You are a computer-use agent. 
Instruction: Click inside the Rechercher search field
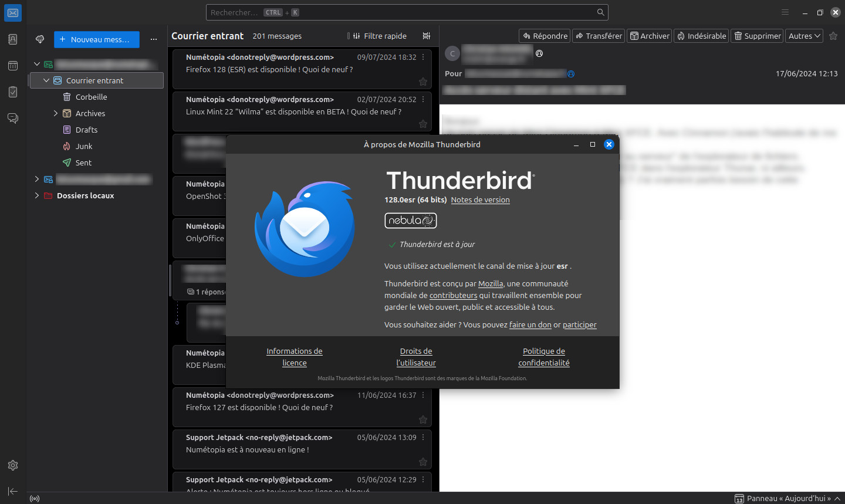(x=407, y=12)
